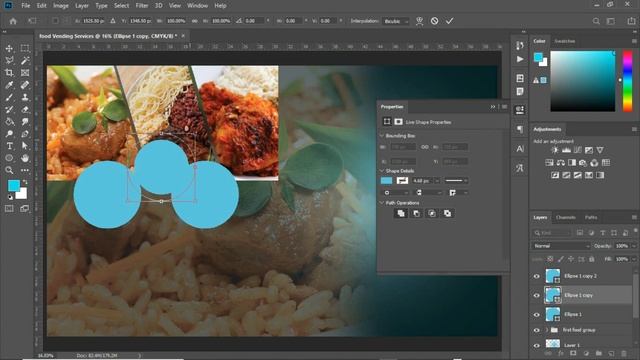Open the Interpolation dropdown
The image size is (640, 360).
[396, 21]
